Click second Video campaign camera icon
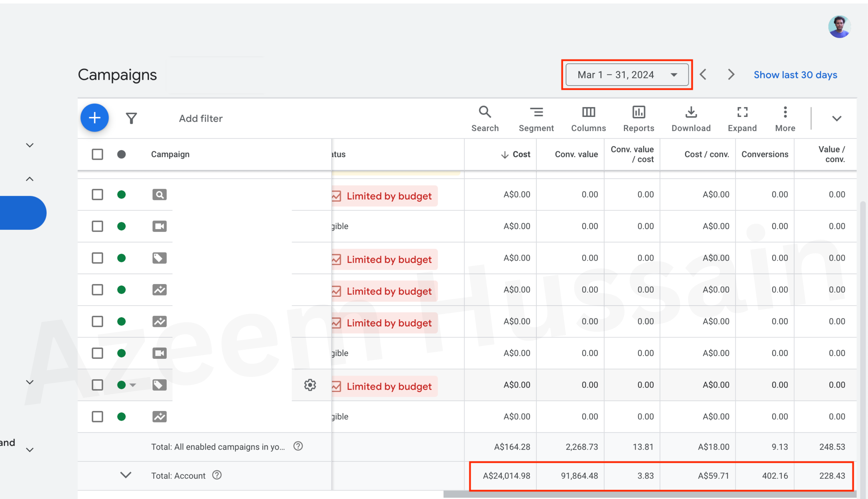This screenshot has width=868, height=499. 159,353
